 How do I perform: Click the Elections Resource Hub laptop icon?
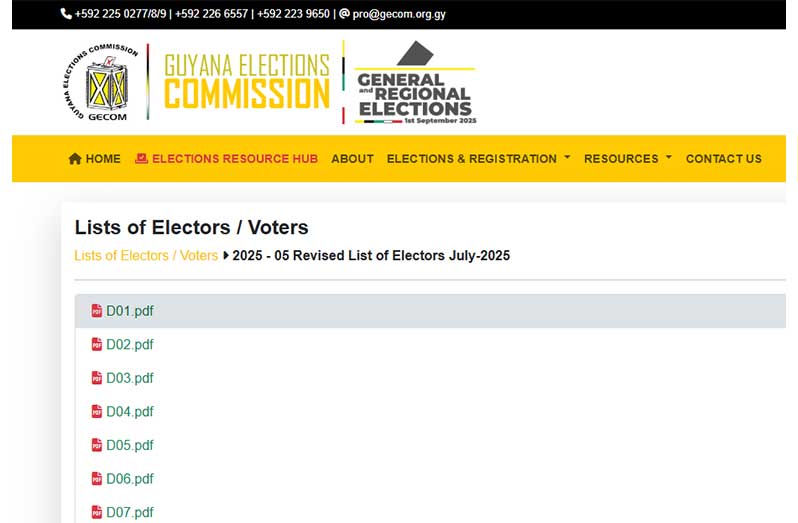pos(141,159)
